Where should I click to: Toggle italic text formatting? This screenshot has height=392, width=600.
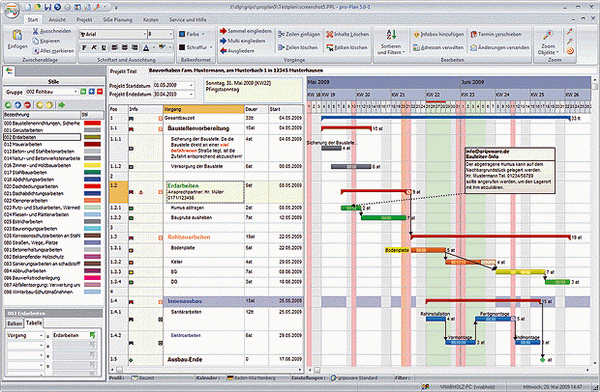coord(94,47)
